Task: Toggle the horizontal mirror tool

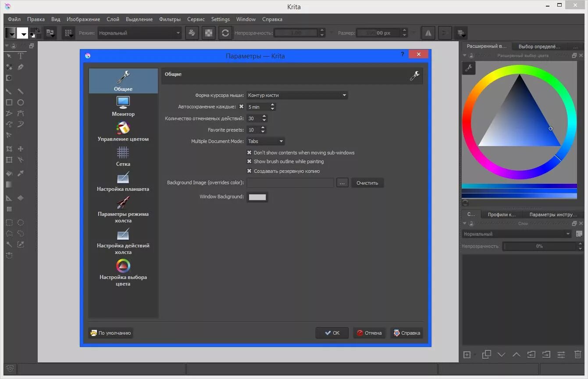Action: click(428, 33)
